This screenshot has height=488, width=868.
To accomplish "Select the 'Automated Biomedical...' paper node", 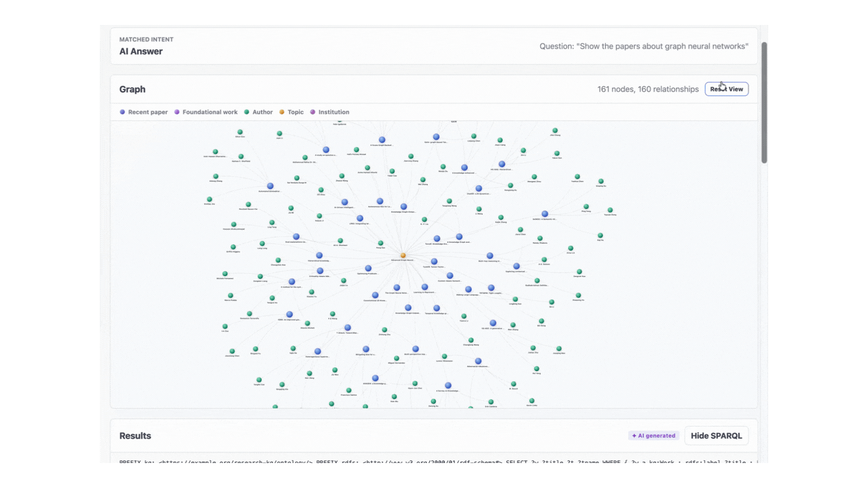I will click(270, 186).
